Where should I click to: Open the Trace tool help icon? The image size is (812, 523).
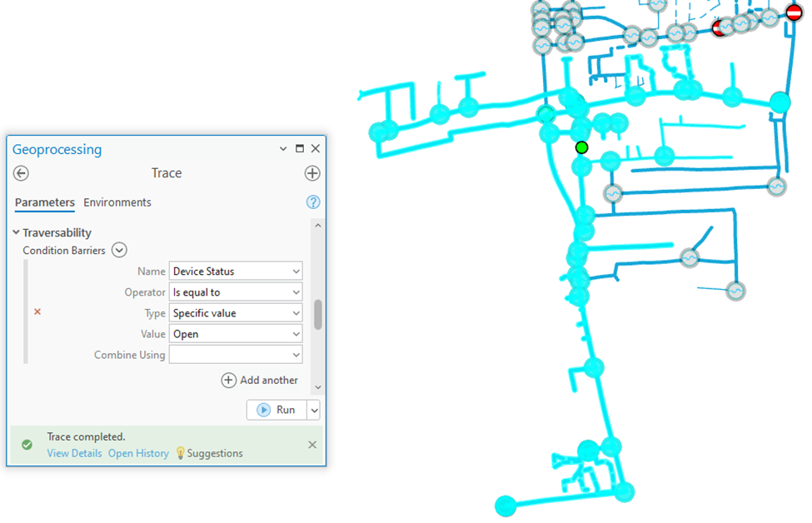[x=313, y=202]
